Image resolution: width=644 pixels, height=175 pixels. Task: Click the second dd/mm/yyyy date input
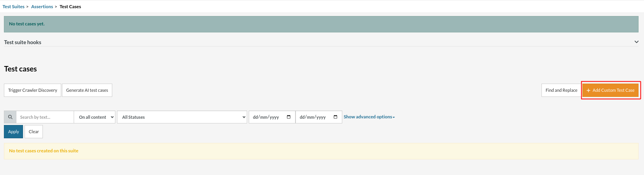[x=314, y=117]
